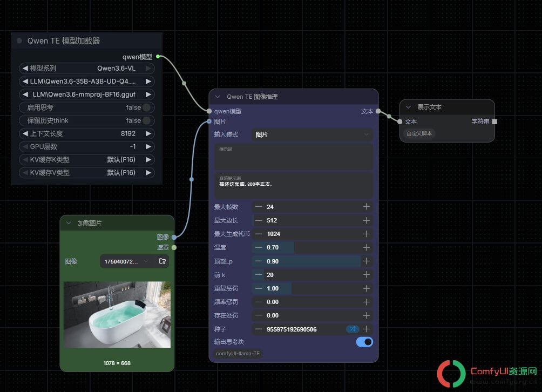The width and height of the screenshot is (542, 392).
Task: Click plus on 重复惩罚
Action: [x=367, y=288]
